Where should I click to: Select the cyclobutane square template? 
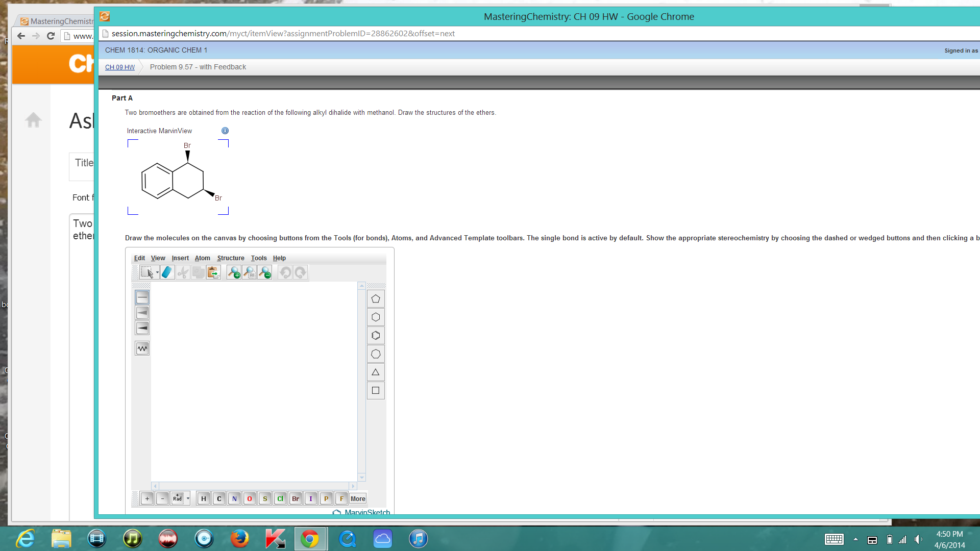(x=376, y=391)
